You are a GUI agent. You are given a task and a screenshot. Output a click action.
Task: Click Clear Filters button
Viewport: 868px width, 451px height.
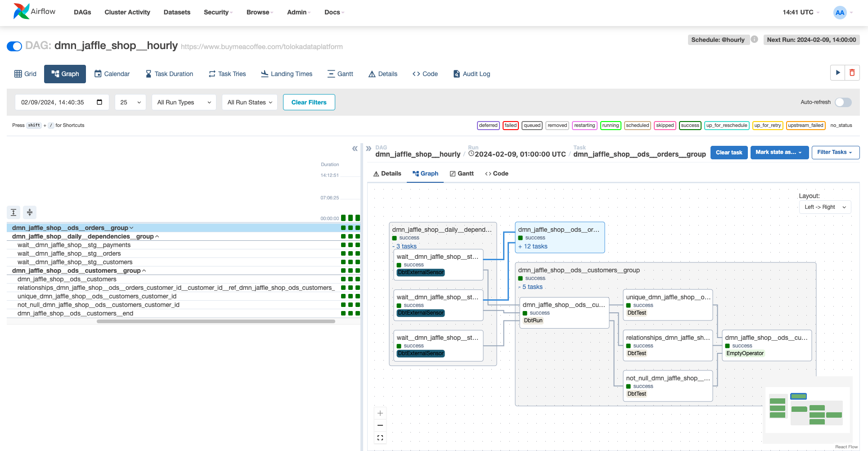[x=309, y=102]
